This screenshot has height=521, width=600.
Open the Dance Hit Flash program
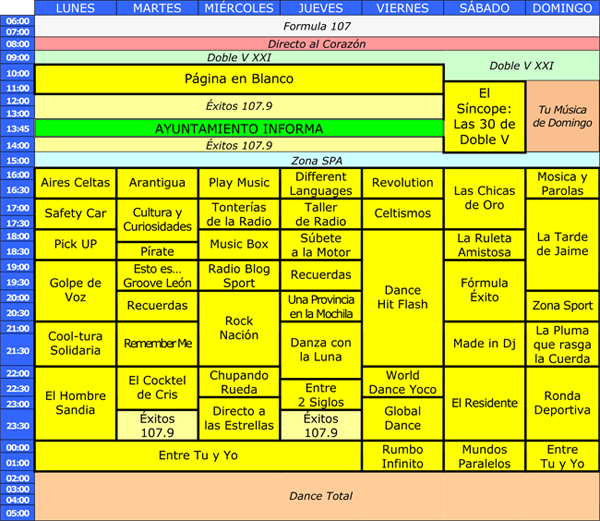pyautogui.click(x=403, y=297)
